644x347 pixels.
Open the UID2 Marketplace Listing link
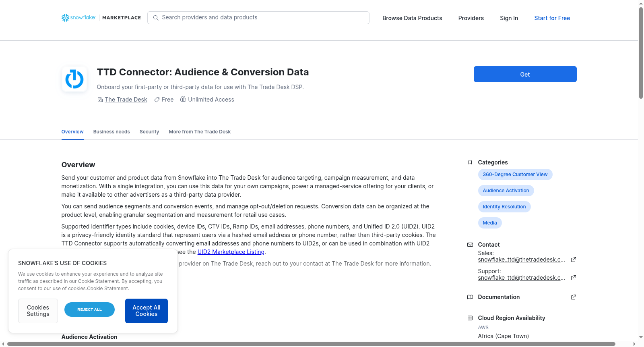tap(231, 252)
